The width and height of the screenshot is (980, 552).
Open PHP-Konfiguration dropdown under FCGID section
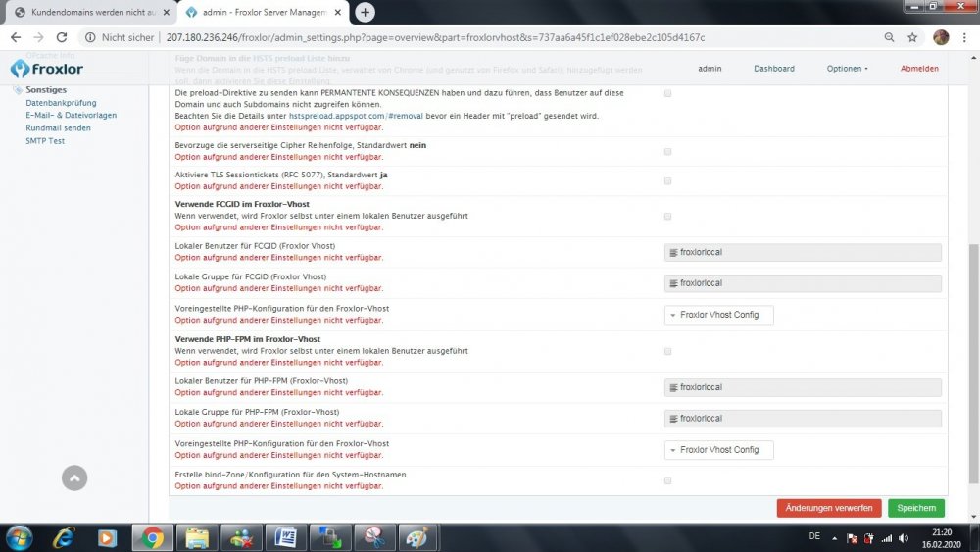pos(718,315)
